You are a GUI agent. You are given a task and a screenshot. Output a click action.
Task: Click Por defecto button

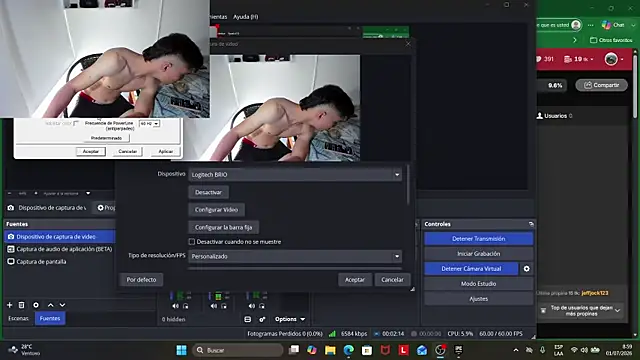[x=141, y=280]
